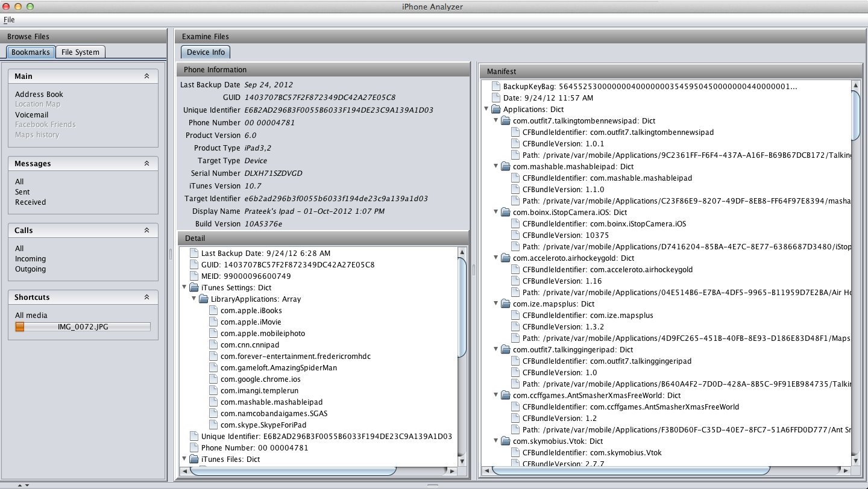
Task: Show Incoming calls
Action: point(31,259)
